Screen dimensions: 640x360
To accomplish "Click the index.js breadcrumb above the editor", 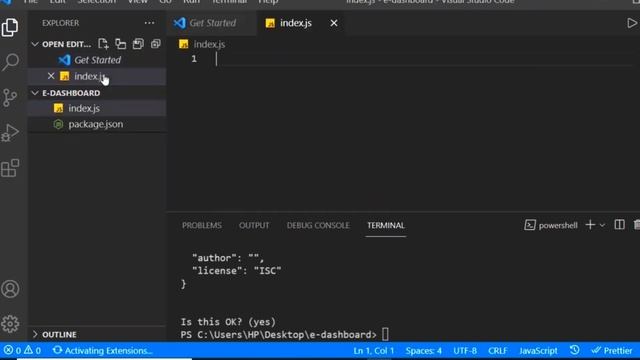I will click(x=202, y=44).
